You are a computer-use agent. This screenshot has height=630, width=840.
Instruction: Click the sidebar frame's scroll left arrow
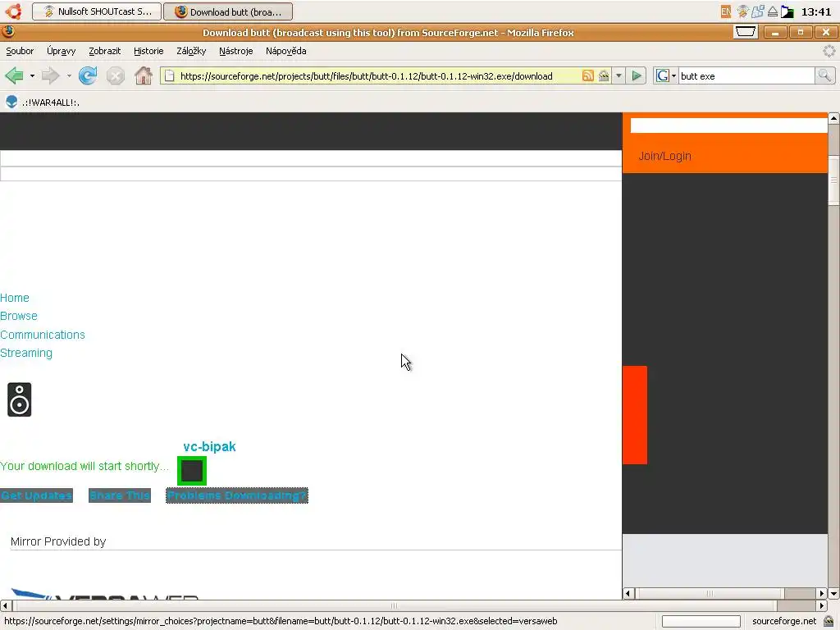tap(628, 594)
